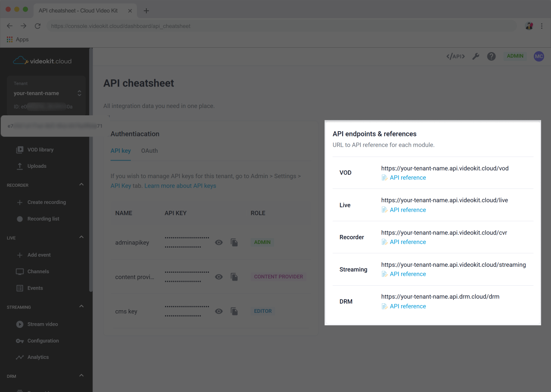551x392 pixels.
Task: Reveal the adminapikey key with eye icon
Action: (x=219, y=242)
